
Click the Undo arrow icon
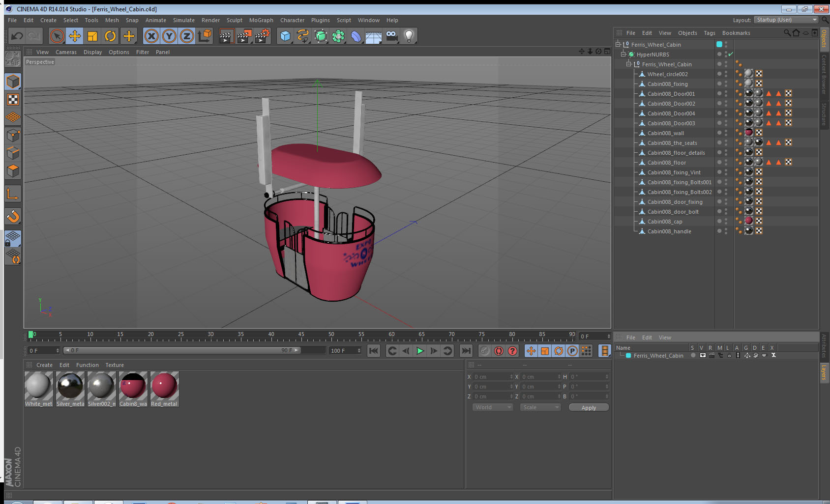pos(17,36)
